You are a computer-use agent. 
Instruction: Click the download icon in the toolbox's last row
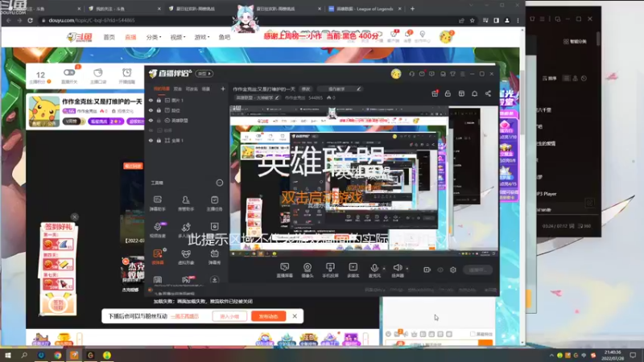(214, 280)
